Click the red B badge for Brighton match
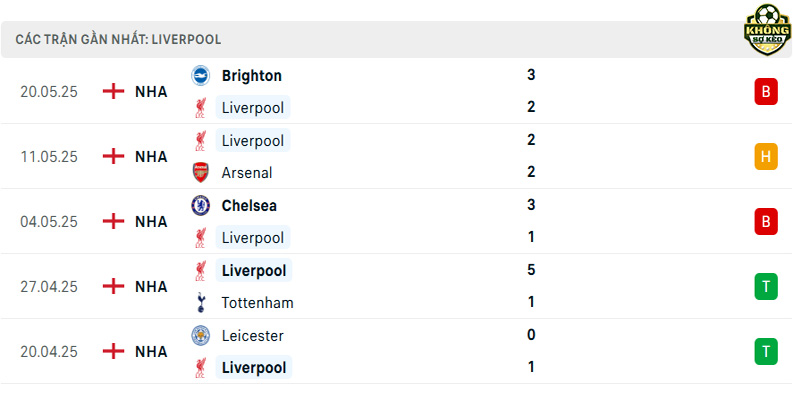This screenshot has height=400, width=800. 766,92
